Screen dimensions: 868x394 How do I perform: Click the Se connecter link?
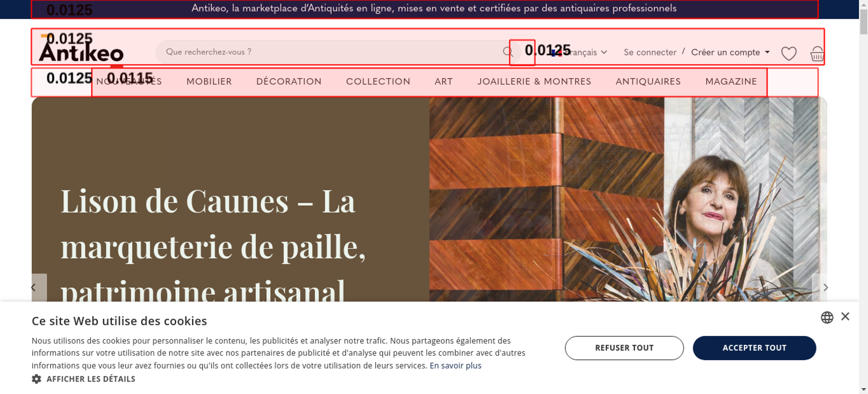650,53
